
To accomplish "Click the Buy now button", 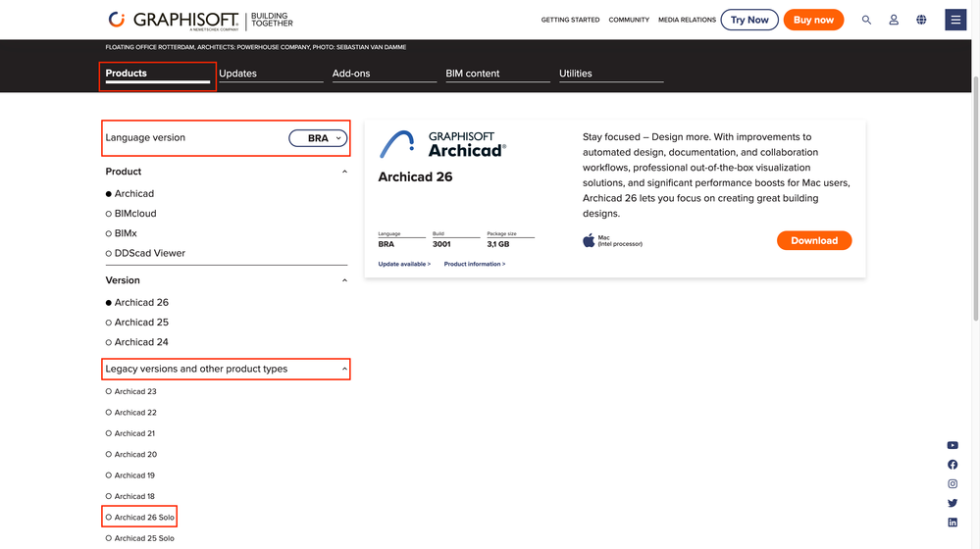I will pos(813,20).
